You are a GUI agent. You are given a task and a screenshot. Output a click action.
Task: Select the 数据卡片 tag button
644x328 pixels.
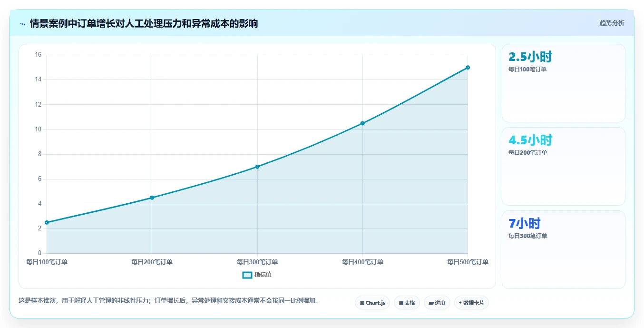[x=471, y=303]
